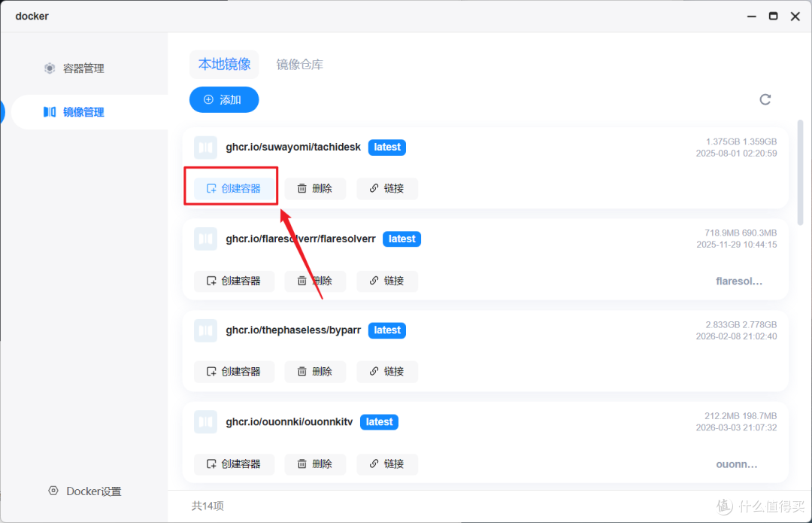
Task: Click the 2026-03-03 21:07:32 timestamp
Action: point(736,427)
